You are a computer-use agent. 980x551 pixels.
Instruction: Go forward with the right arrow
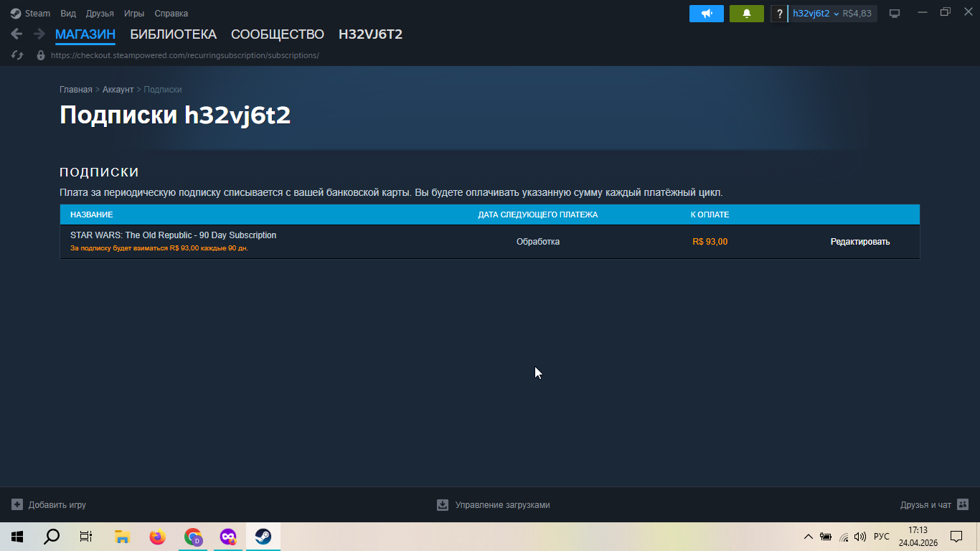(39, 34)
